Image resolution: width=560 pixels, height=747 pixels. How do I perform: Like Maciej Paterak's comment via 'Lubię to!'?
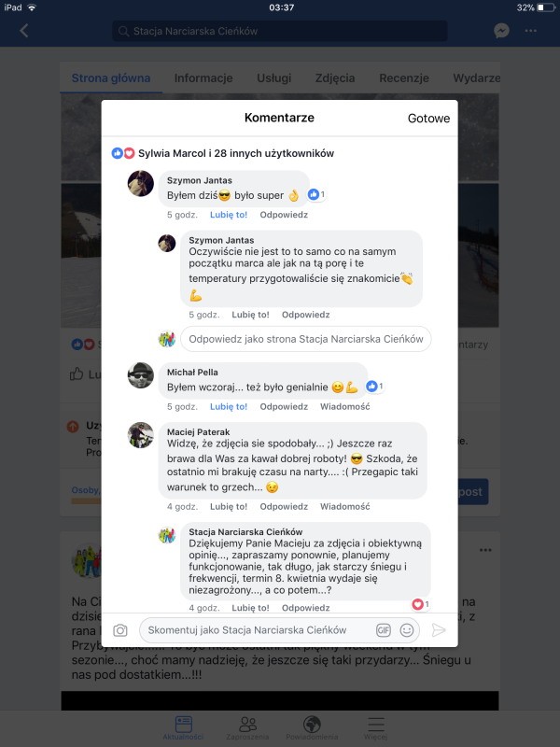click(x=229, y=507)
